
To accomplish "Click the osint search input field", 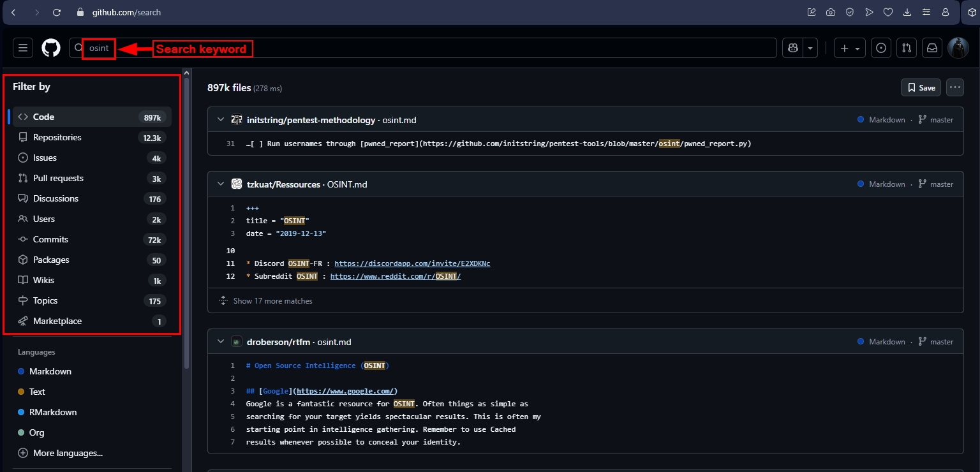I will point(383,48).
